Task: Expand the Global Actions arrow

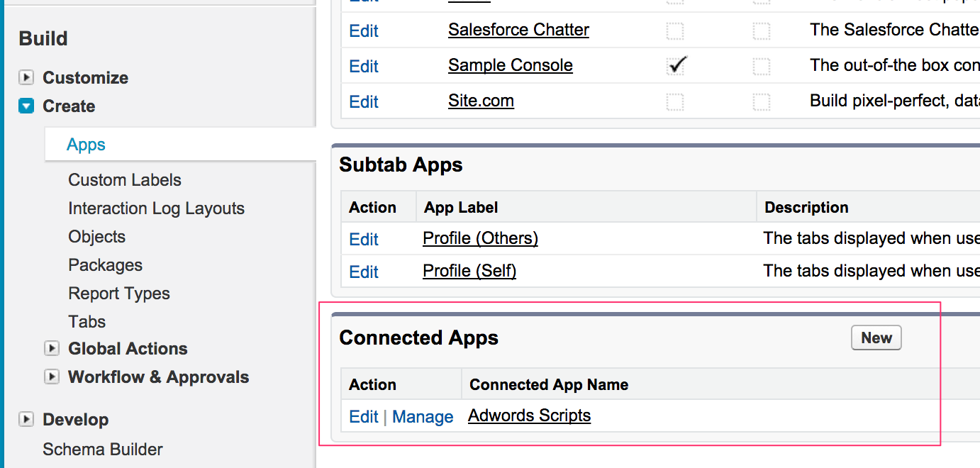Action: coord(52,349)
